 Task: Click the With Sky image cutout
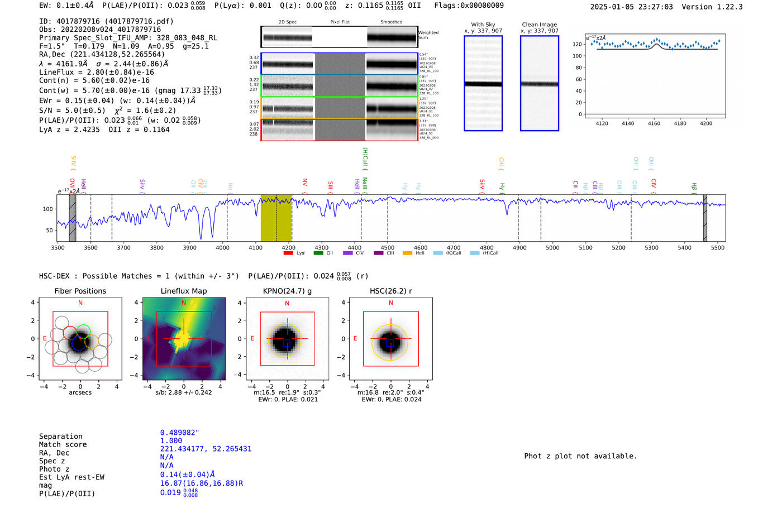pos(483,83)
